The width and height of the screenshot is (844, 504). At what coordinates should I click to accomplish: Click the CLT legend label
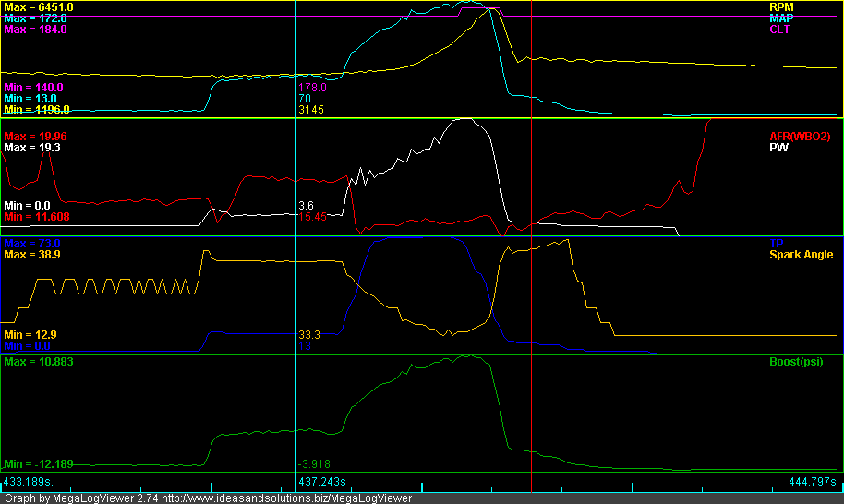coord(782,30)
